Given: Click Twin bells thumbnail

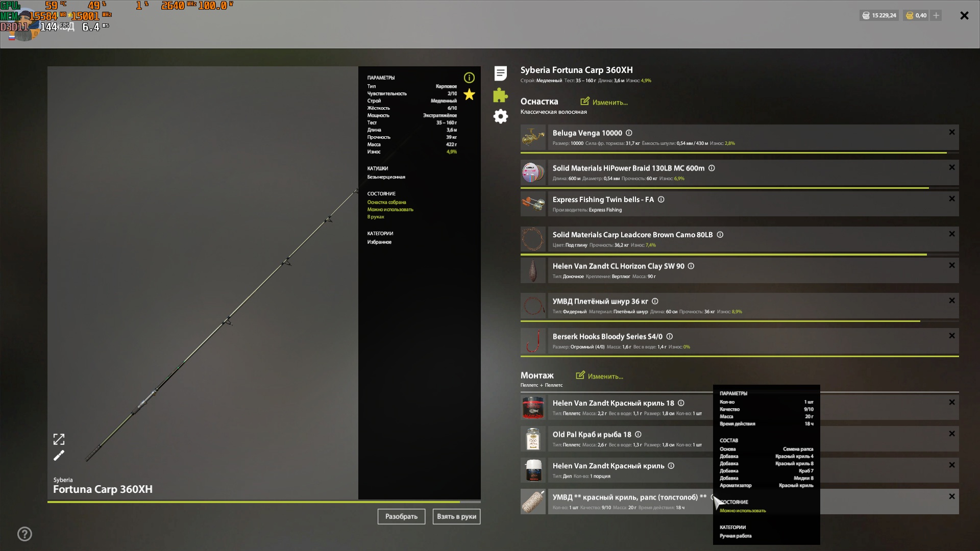Looking at the screenshot, I should pos(533,204).
